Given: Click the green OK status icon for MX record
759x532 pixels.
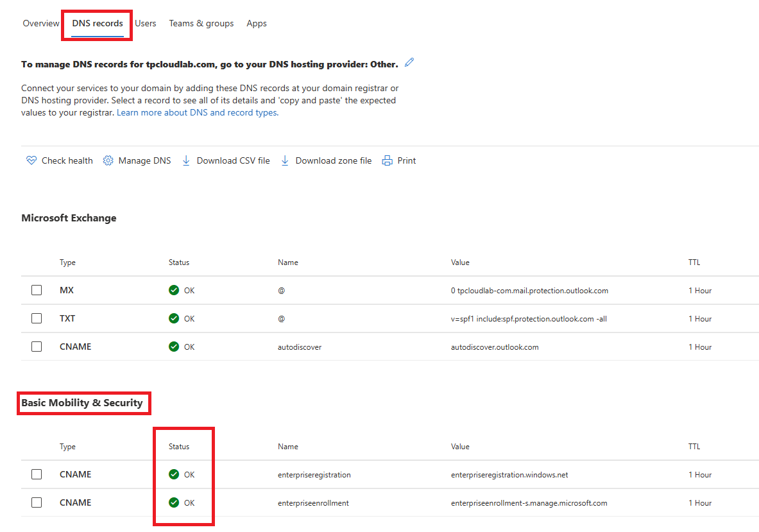Looking at the screenshot, I should 173,290.
